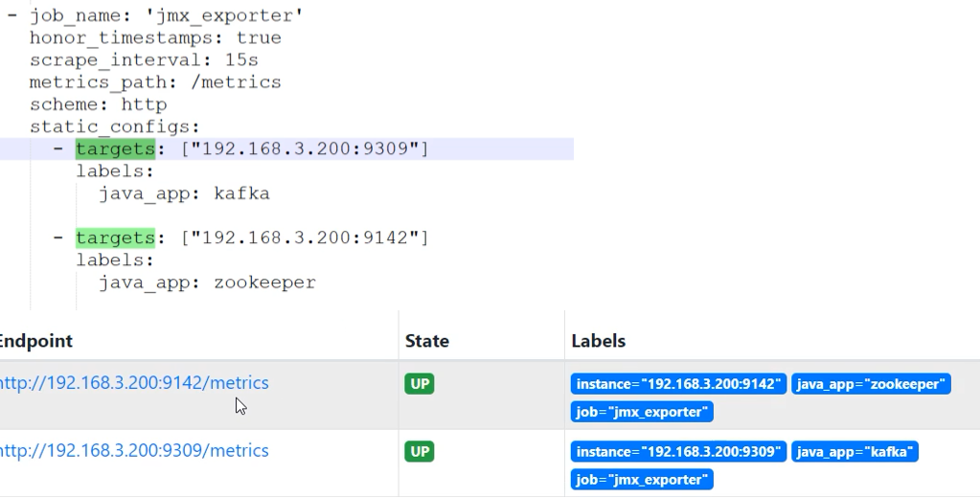The height and width of the screenshot is (498, 980).
Task: Click the honor_timestamps: true line
Action: point(155,38)
